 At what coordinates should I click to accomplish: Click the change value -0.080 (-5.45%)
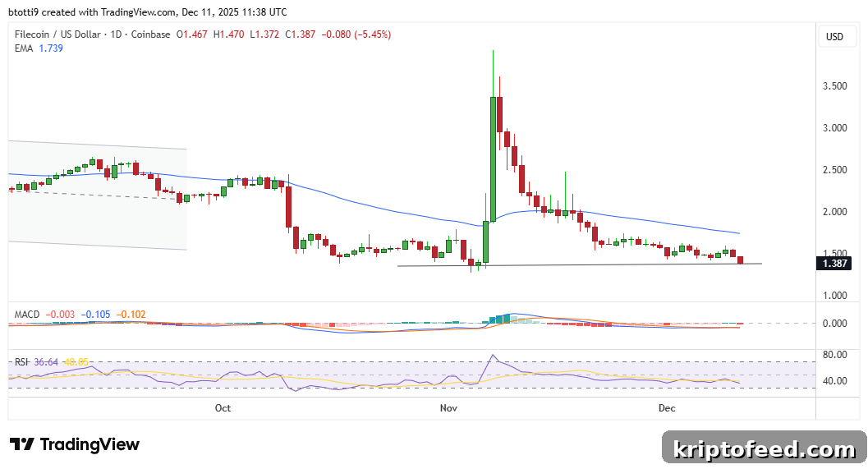point(356,34)
